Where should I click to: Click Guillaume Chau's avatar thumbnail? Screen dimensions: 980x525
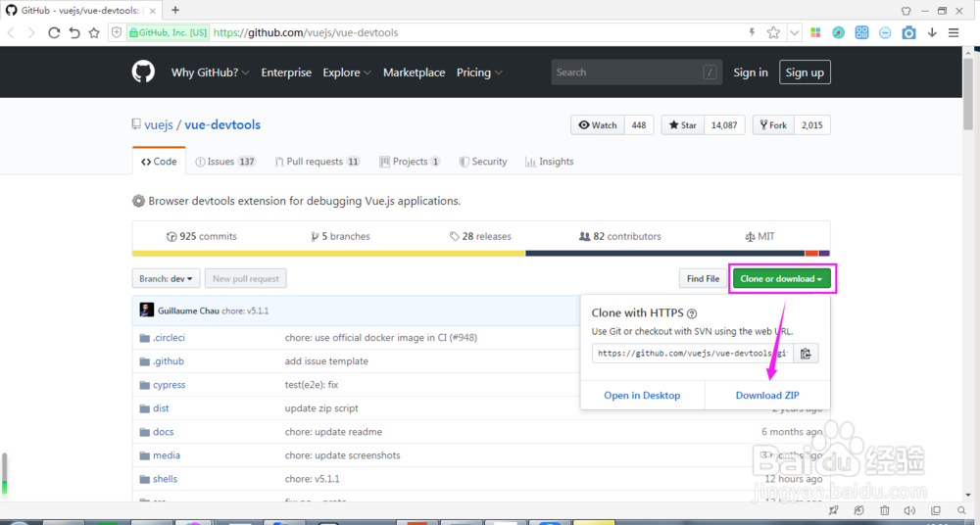146,310
